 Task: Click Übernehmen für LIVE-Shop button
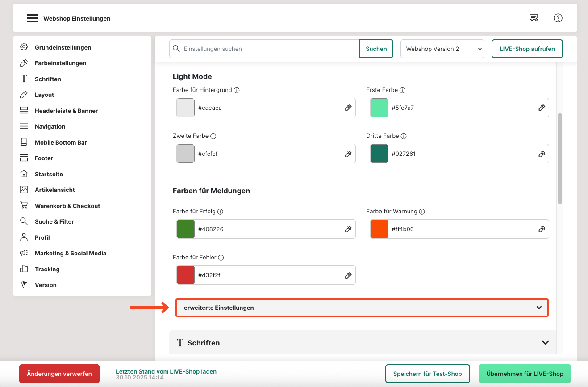tap(525, 374)
